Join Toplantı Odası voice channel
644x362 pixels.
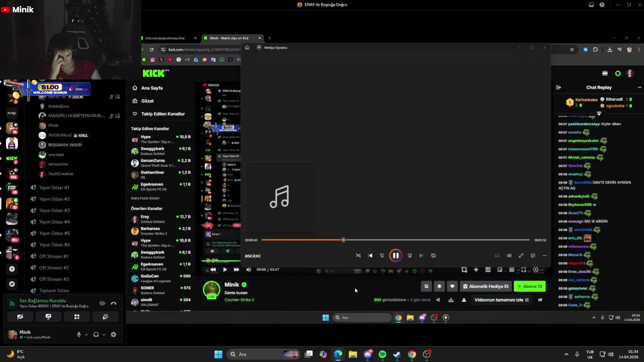point(54,291)
